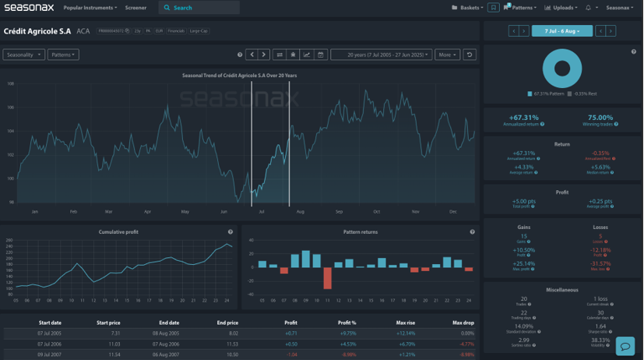Click help icon in the donut chart panel
Viewport: 644px width, 360px height.
tap(634, 51)
